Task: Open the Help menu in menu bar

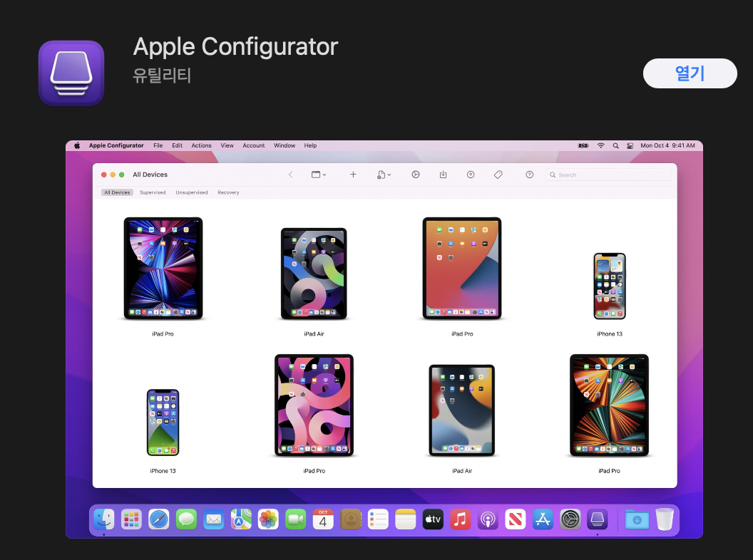Action: coord(310,145)
